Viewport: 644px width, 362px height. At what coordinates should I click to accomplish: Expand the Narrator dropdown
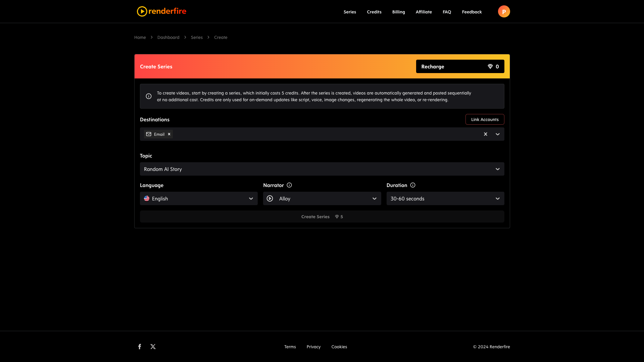point(374,198)
